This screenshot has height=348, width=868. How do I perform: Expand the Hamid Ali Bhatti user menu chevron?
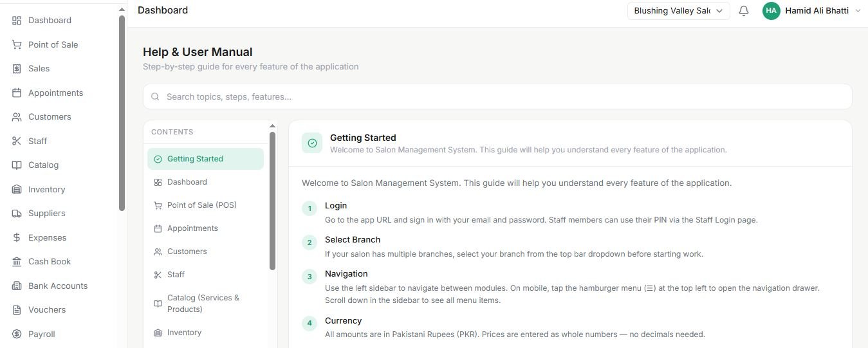point(858,11)
